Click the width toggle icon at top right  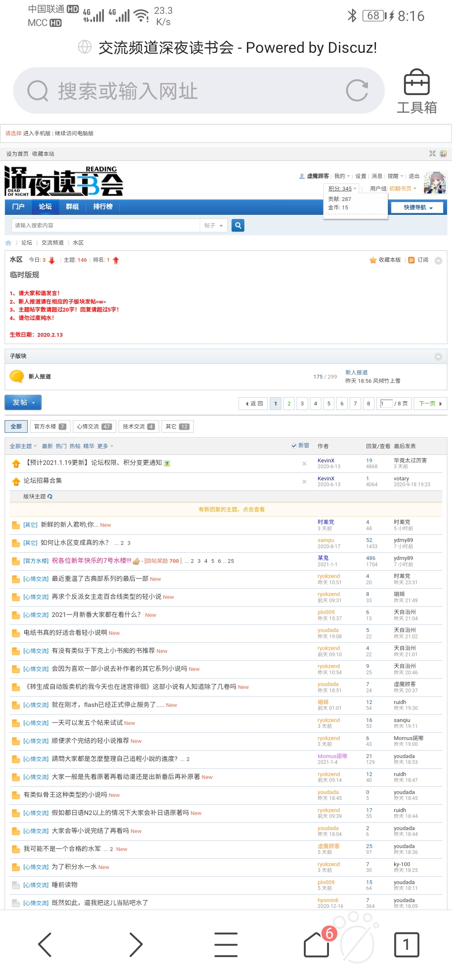(432, 154)
